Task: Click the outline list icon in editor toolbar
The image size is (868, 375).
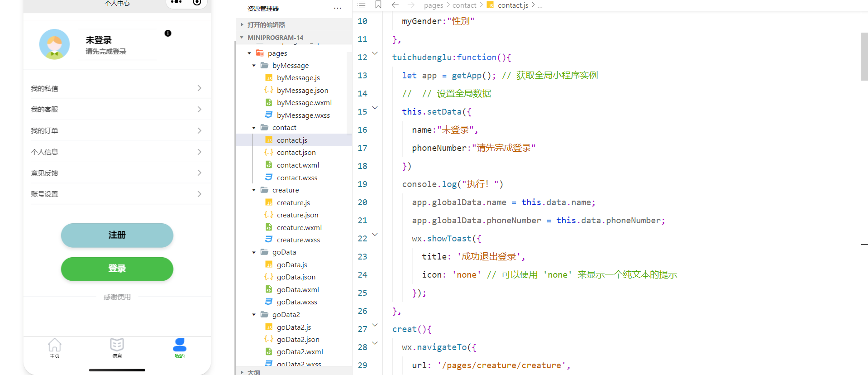Action: (361, 5)
